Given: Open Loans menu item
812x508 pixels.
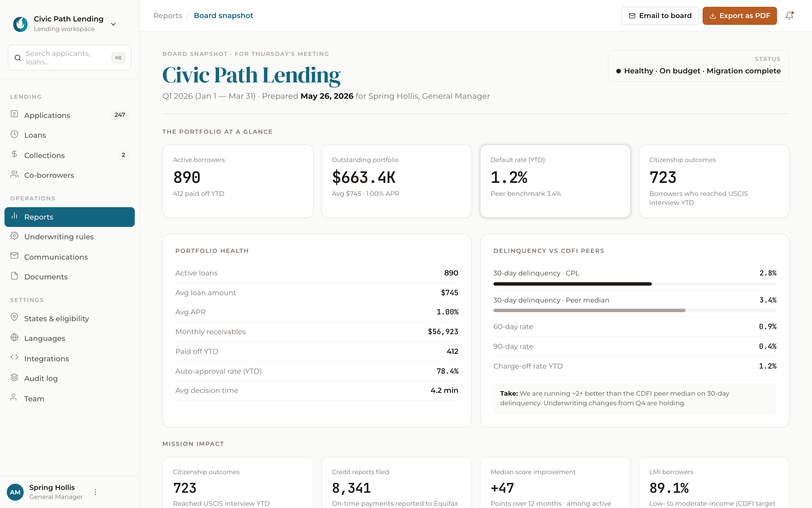Looking at the screenshot, I should pyautogui.click(x=69, y=135).
